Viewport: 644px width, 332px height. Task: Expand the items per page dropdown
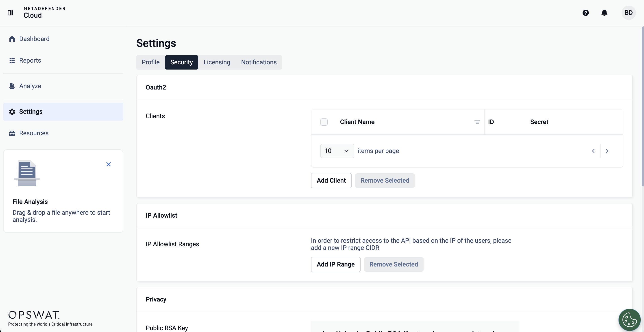tap(337, 151)
